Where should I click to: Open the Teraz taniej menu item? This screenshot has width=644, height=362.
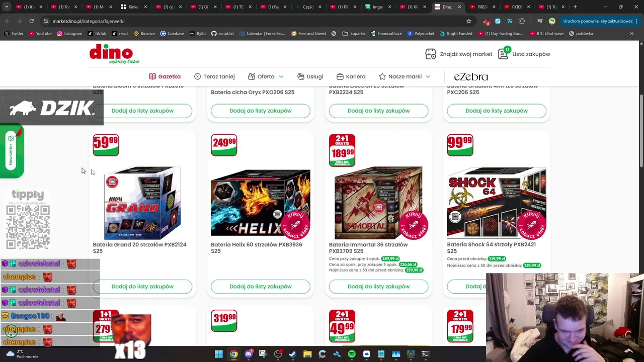214,76
